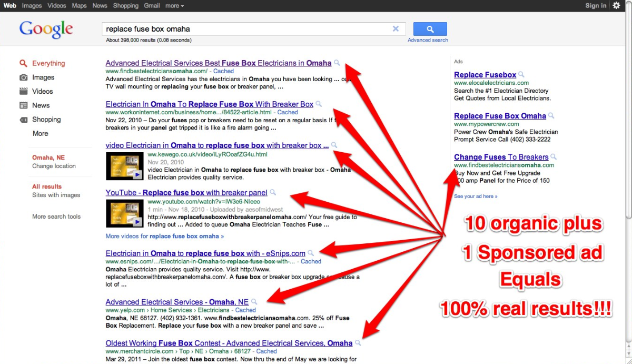Open the Advanced search link
The width and height of the screenshot is (632, 364).
[x=428, y=40]
